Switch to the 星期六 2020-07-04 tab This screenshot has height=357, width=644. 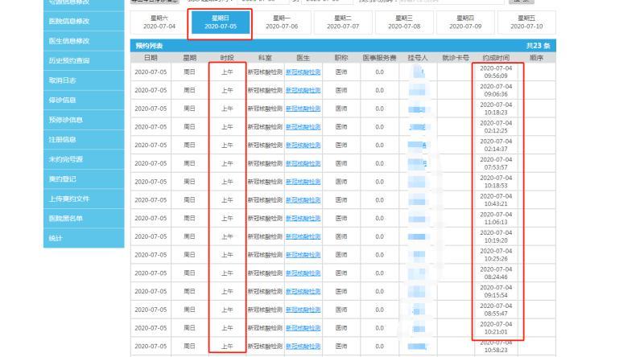(159, 23)
